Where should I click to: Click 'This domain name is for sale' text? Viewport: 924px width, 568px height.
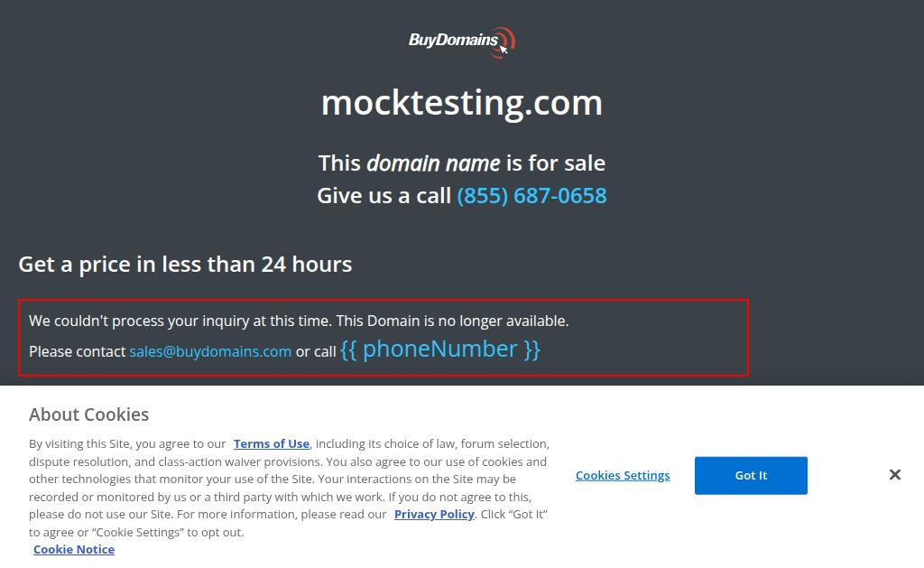462,163
